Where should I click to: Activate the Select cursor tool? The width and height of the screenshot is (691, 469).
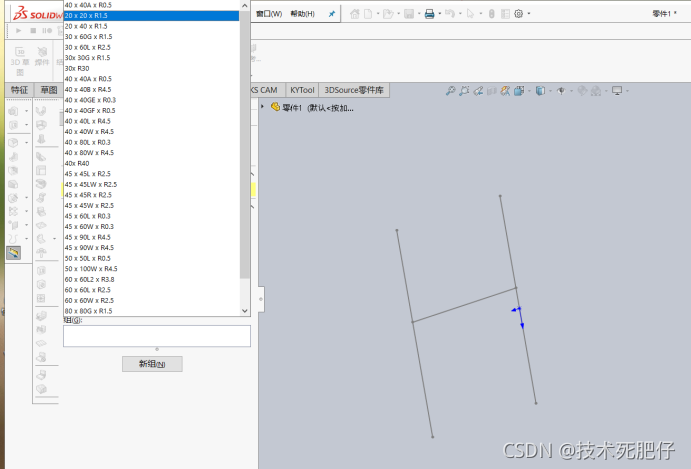470,14
